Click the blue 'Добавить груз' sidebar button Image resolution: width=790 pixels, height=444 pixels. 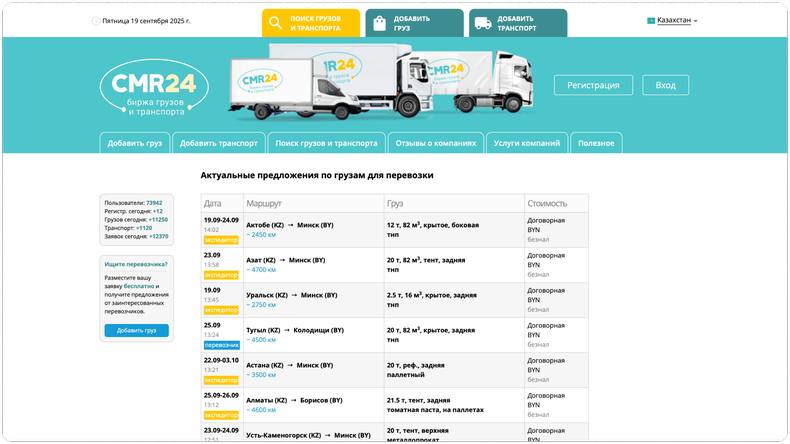pos(136,330)
